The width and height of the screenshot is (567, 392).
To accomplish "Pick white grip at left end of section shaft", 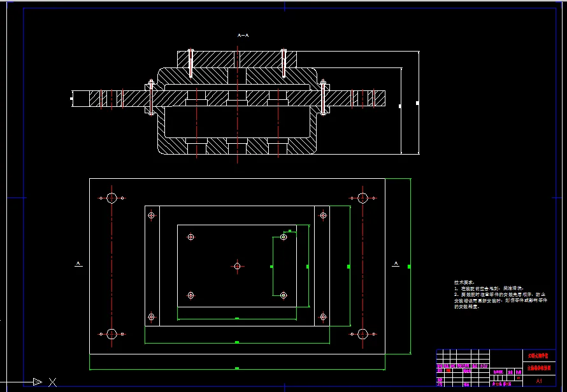I will [x=71, y=98].
